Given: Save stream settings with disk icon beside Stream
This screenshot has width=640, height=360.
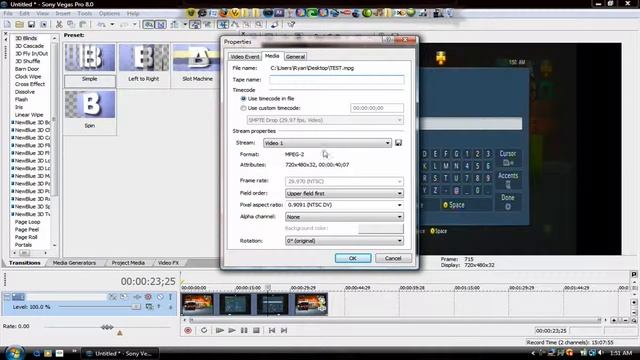Looking at the screenshot, I should pyautogui.click(x=398, y=143).
